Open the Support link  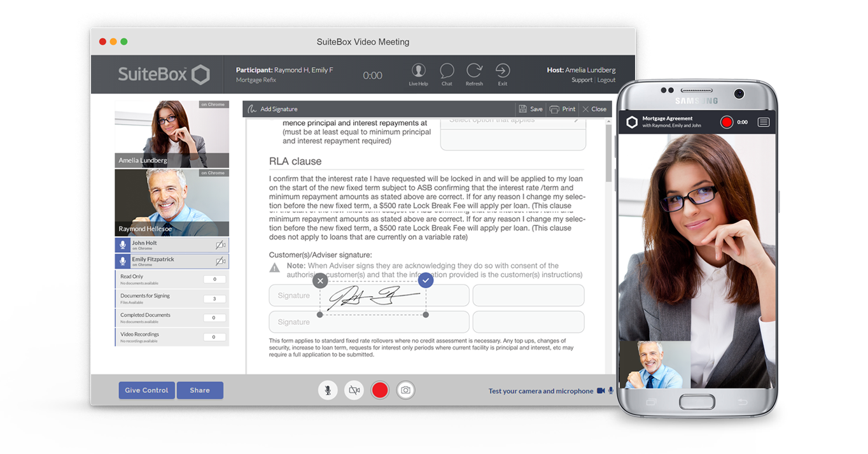[582, 80]
